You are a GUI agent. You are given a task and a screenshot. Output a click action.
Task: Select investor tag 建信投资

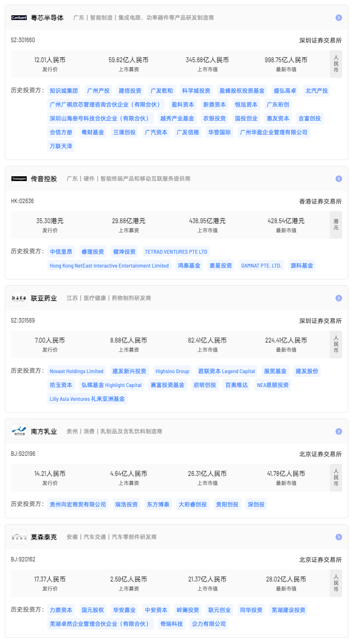[130, 91]
